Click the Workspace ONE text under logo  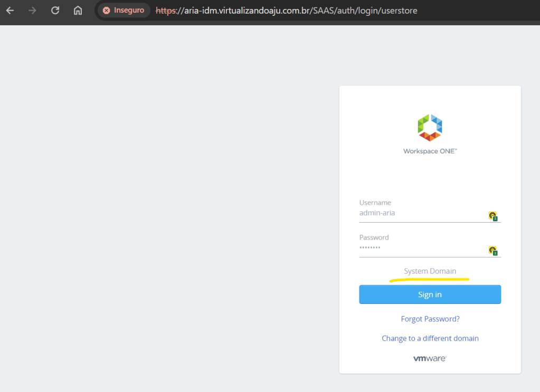point(430,151)
